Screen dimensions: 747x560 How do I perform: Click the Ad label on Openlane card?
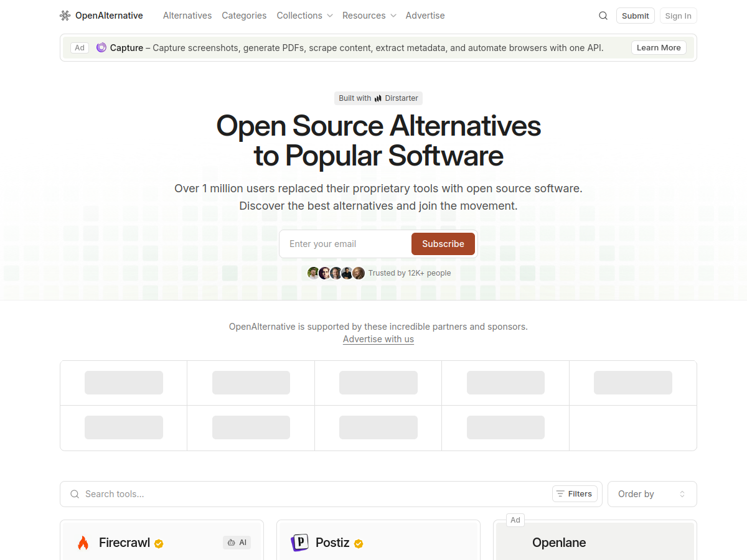coord(515,520)
